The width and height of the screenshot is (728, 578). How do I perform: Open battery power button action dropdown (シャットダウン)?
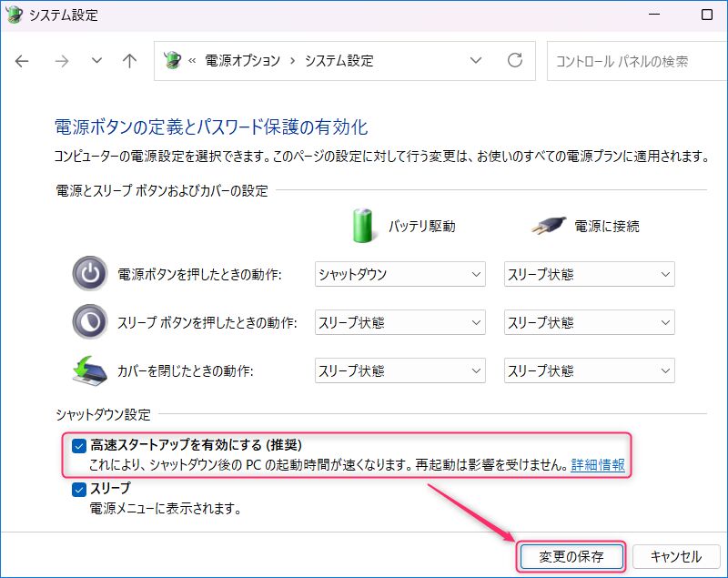pos(399,274)
